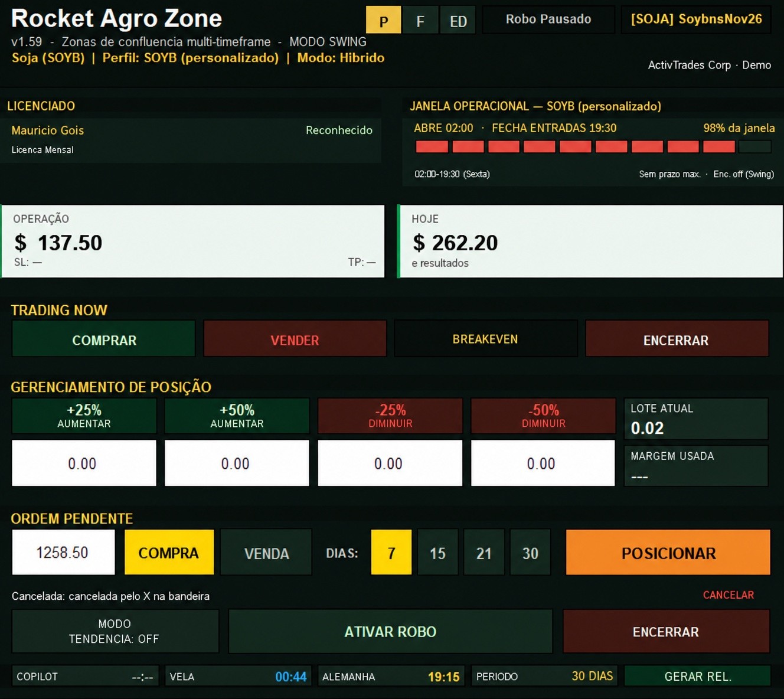Click the licensee name Mauricio Gois
The image size is (784, 699).
(x=48, y=130)
